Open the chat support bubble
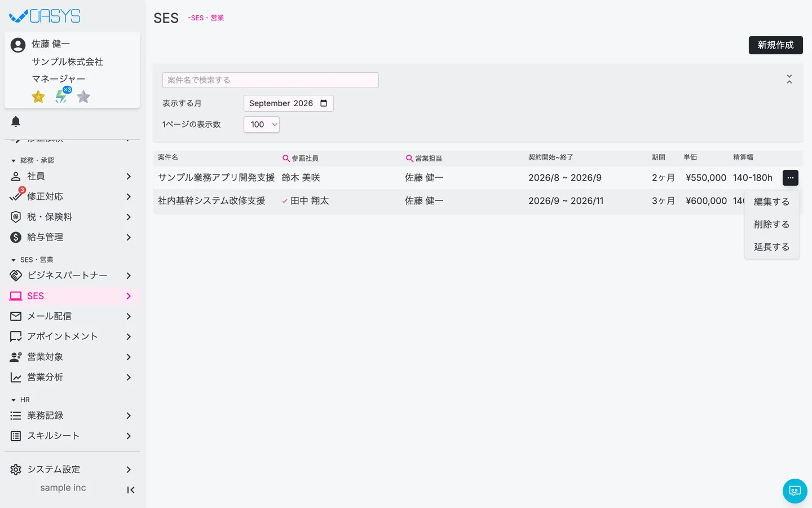 pyautogui.click(x=795, y=491)
